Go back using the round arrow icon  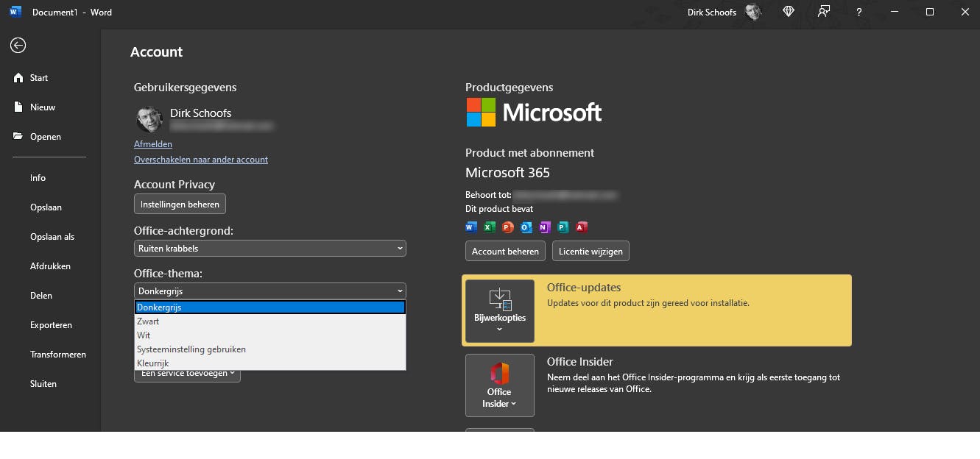(x=18, y=46)
